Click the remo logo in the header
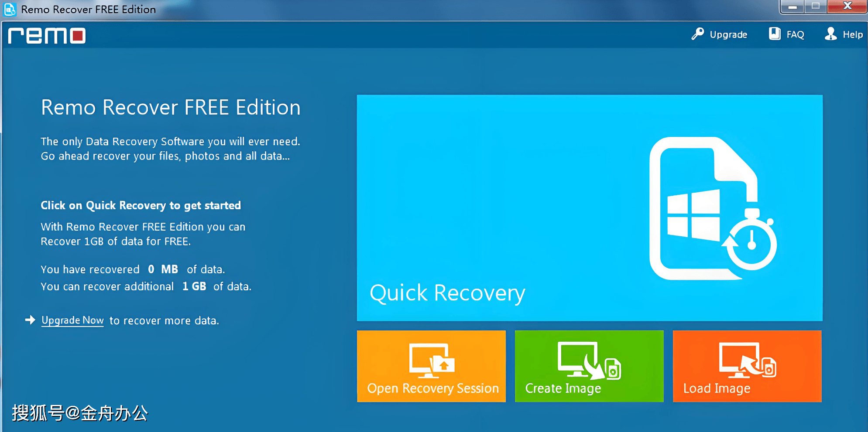Image resolution: width=868 pixels, height=432 pixels. pyautogui.click(x=47, y=36)
